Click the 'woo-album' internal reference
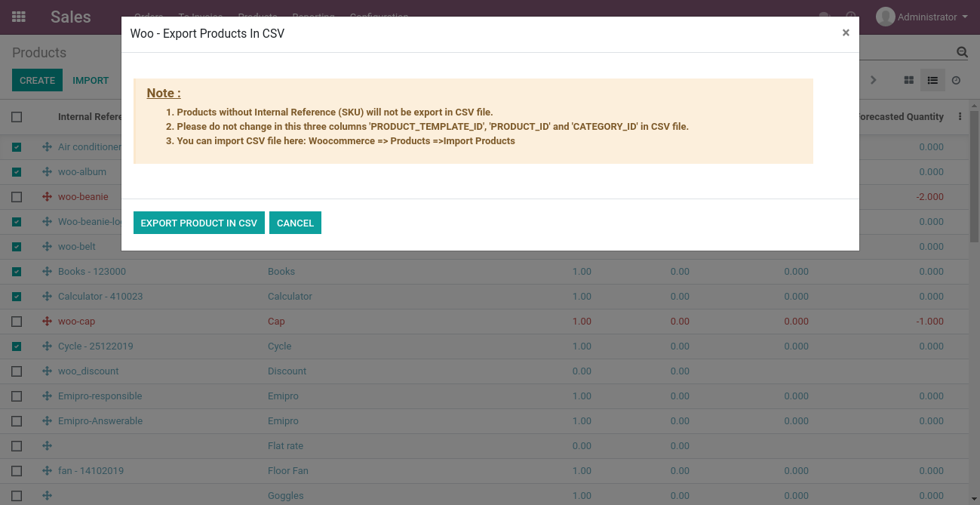Image resolution: width=980 pixels, height=505 pixels. click(82, 172)
